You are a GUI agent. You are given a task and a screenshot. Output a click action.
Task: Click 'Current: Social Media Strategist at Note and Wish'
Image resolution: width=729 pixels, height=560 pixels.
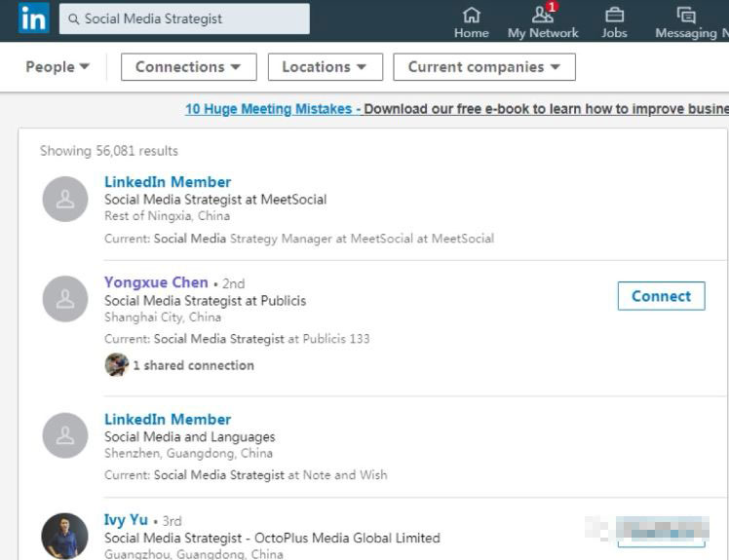(x=246, y=475)
